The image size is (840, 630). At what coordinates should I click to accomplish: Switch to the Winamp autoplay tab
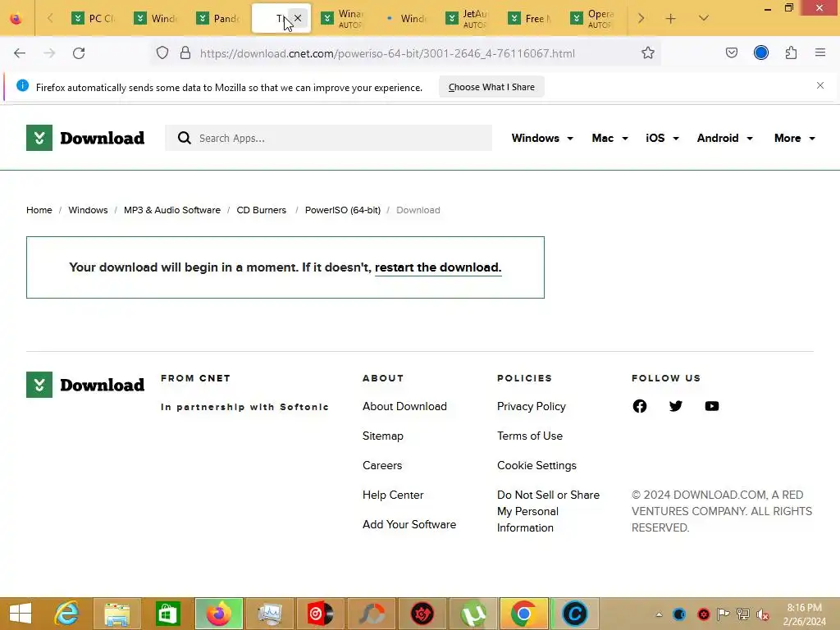344,18
